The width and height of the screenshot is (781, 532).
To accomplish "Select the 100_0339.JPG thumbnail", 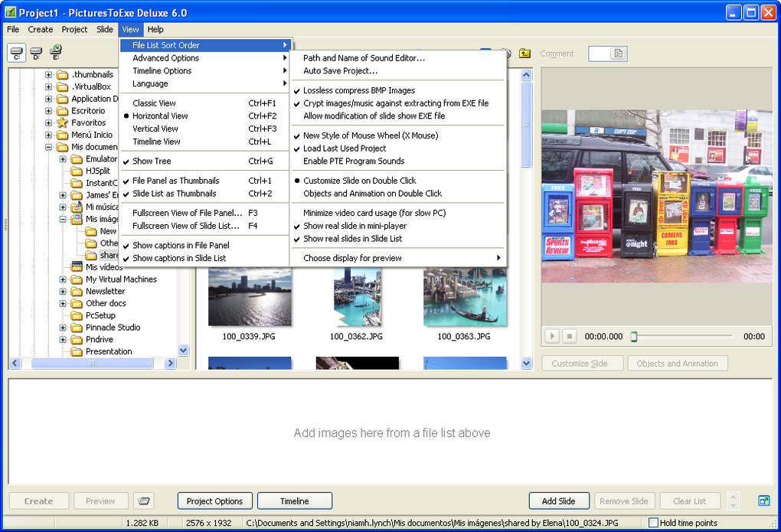I will tap(250, 297).
